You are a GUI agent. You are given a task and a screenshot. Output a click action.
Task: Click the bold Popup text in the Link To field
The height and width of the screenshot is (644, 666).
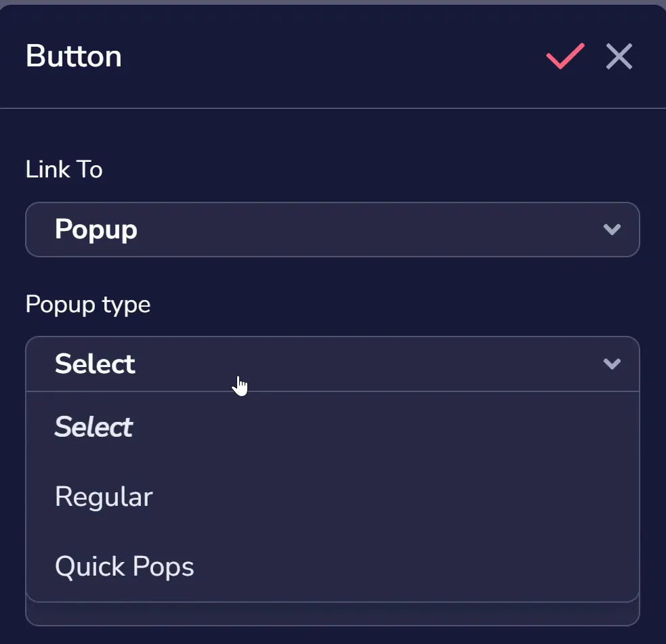tap(96, 230)
